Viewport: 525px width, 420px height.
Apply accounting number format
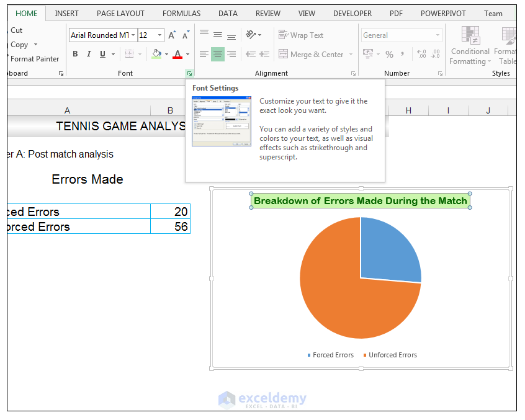click(368, 54)
